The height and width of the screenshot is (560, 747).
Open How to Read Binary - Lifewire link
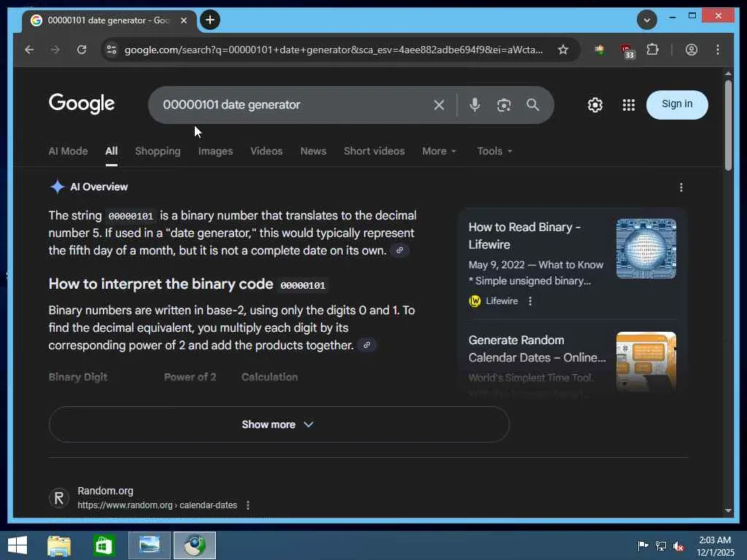point(525,236)
